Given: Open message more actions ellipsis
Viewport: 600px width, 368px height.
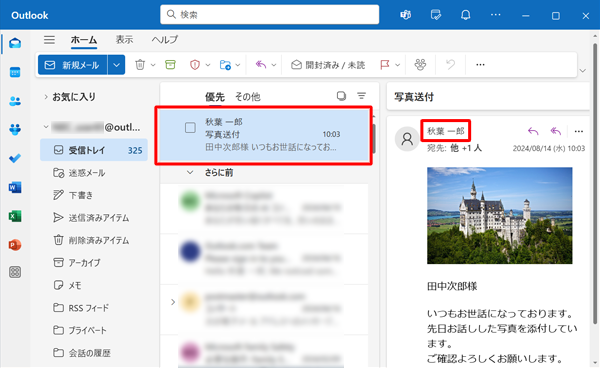Looking at the screenshot, I should 579,131.
